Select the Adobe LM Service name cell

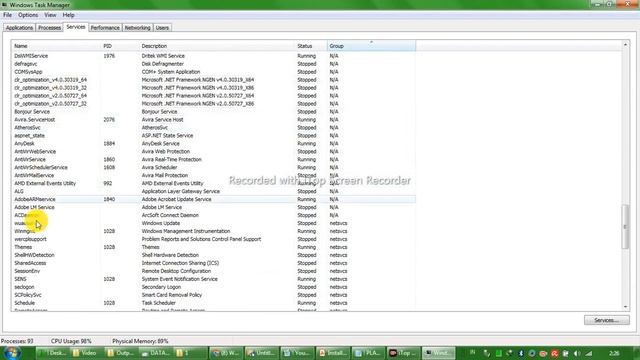[34, 207]
